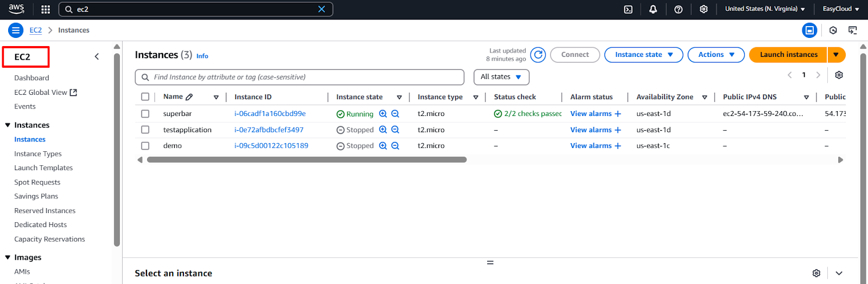Open instance i-09c5d00122c105189 link
The image size is (868, 284).
[271, 146]
